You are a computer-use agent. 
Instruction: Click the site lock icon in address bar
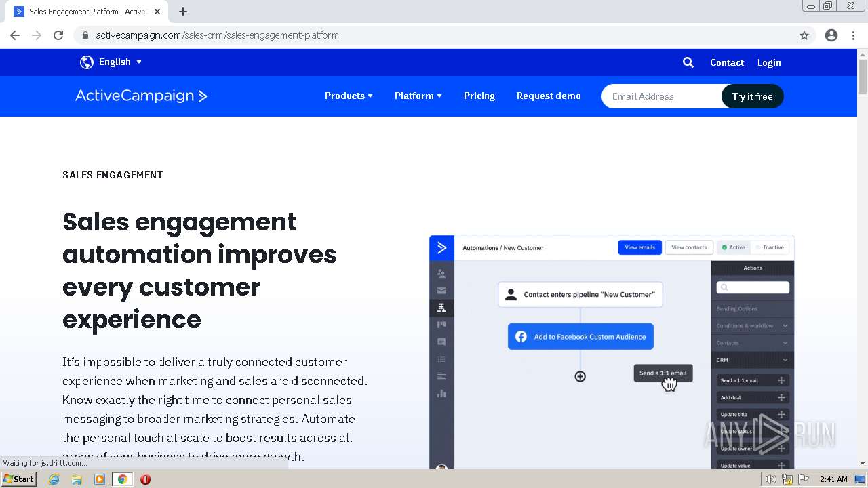[x=85, y=35]
